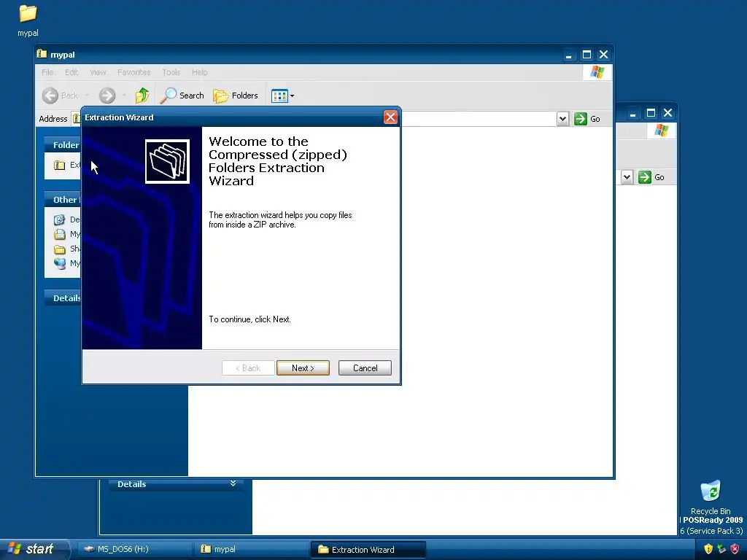Expand the Details panel in the background window

[x=233, y=483]
